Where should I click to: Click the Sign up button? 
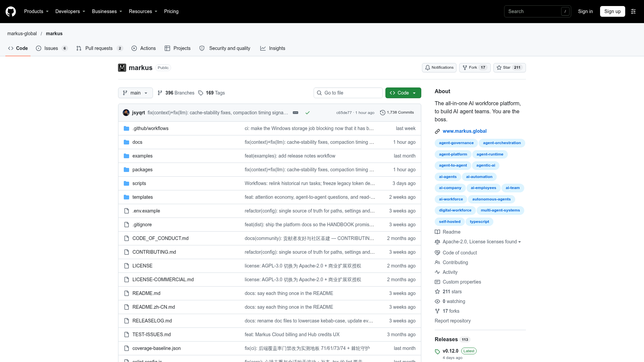click(612, 11)
